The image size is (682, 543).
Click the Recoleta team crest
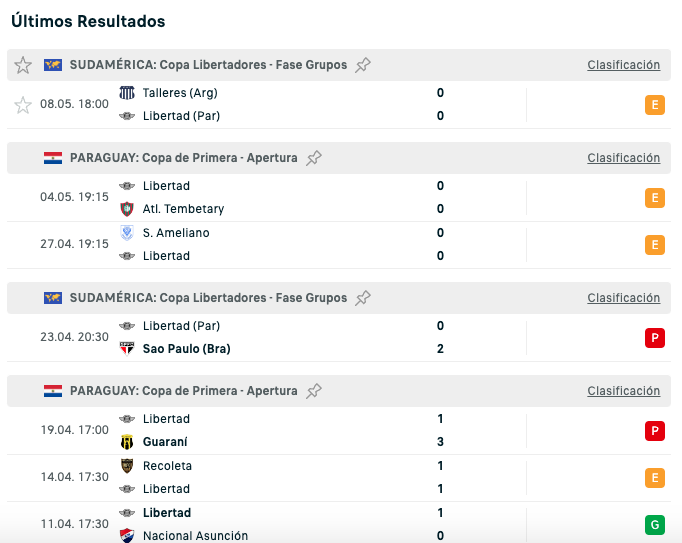coord(127,466)
